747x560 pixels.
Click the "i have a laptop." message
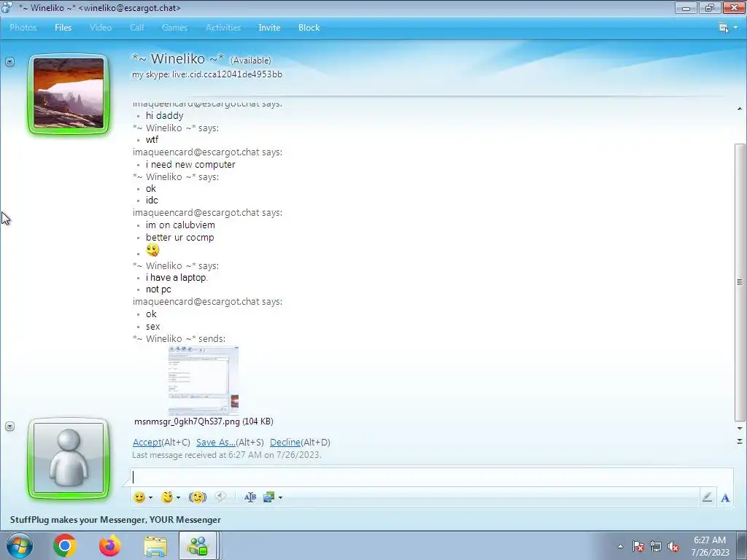click(177, 278)
